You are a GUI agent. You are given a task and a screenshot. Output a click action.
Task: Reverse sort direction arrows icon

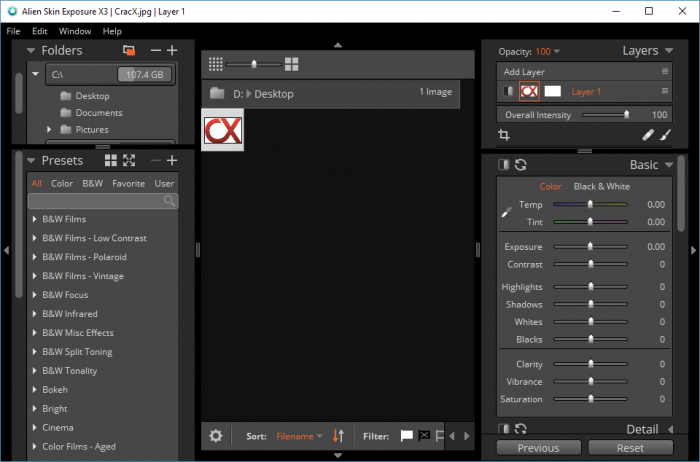coord(338,436)
